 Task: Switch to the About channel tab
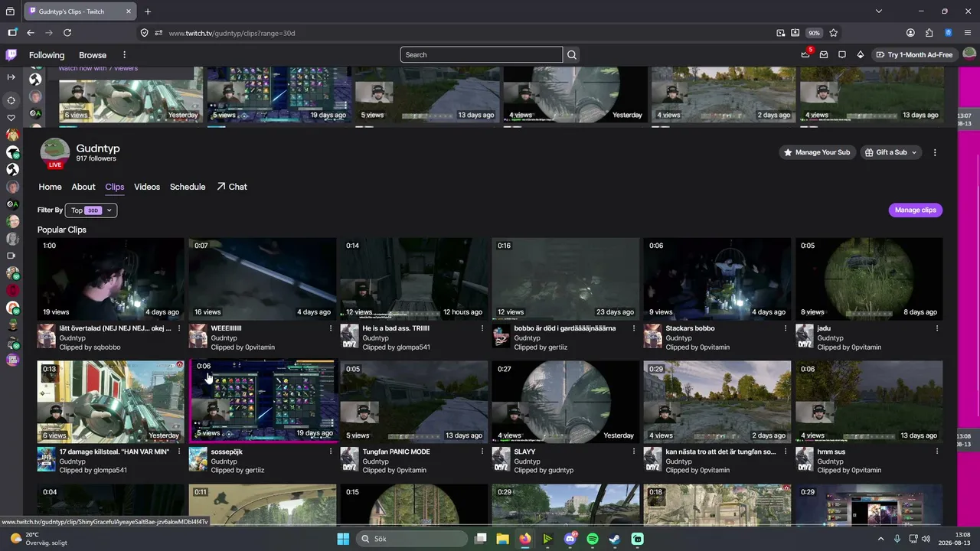(x=83, y=187)
